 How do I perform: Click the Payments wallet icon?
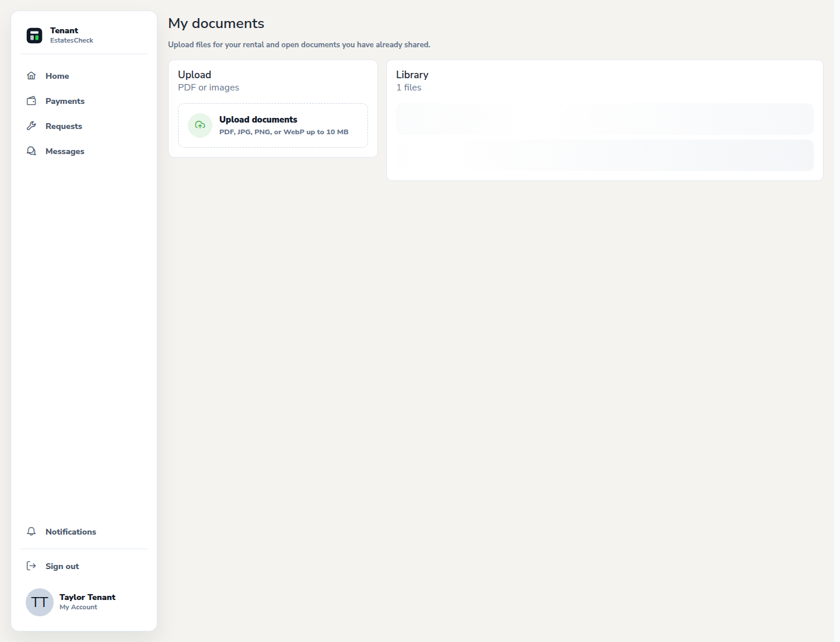coord(32,101)
